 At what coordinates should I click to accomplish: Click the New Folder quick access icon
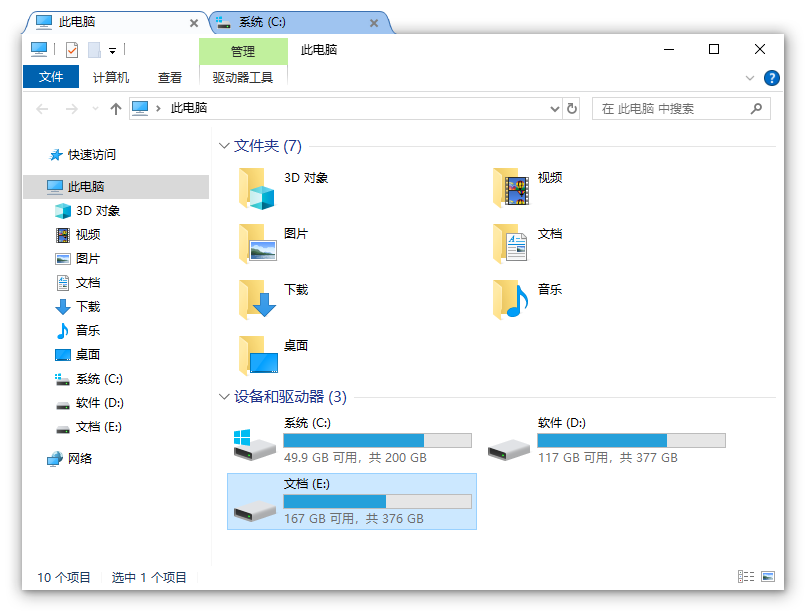pos(93,49)
